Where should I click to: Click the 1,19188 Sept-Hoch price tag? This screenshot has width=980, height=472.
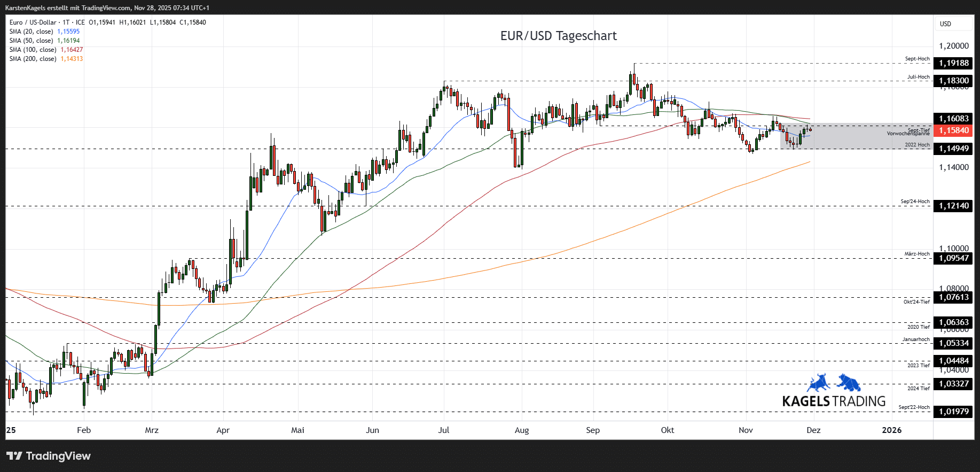coord(953,63)
